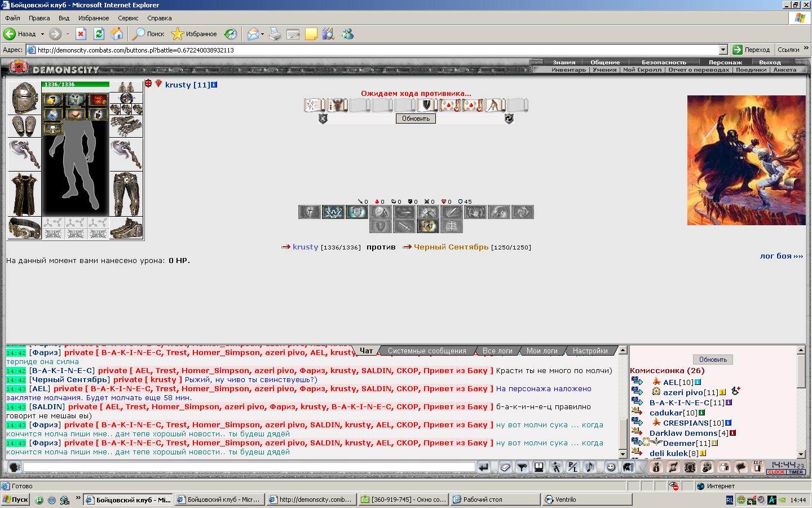Click the info badge next to Deemer[11]
This screenshot has height=508, width=812.
pyautogui.click(x=714, y=444)
